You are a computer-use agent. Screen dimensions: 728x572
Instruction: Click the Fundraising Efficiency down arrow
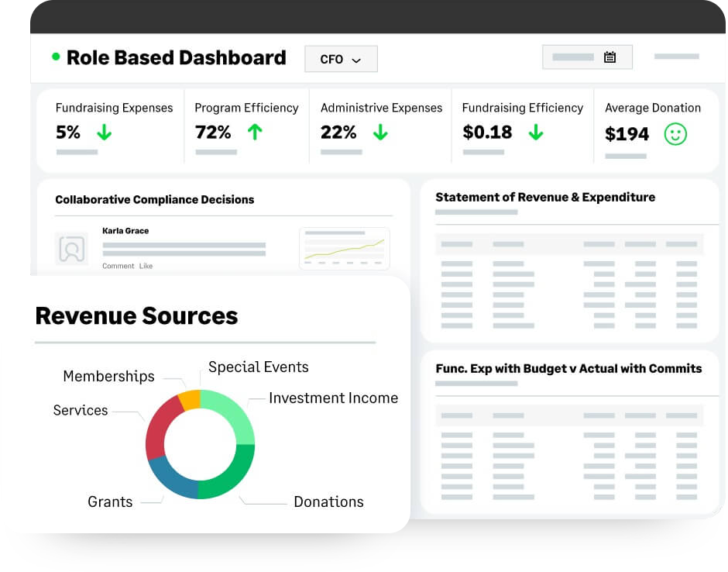coord(536,132)
